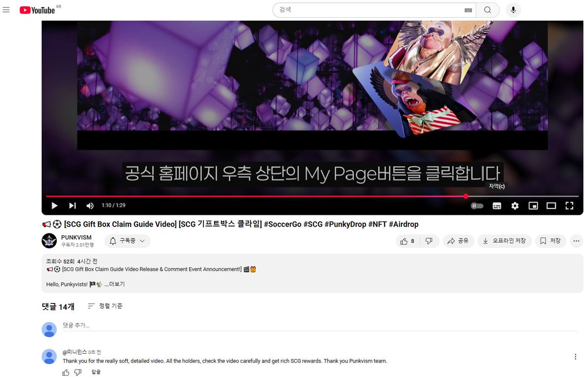Dislike the @미니민스 comment
The image size is (588, 383).
point(78,373)
